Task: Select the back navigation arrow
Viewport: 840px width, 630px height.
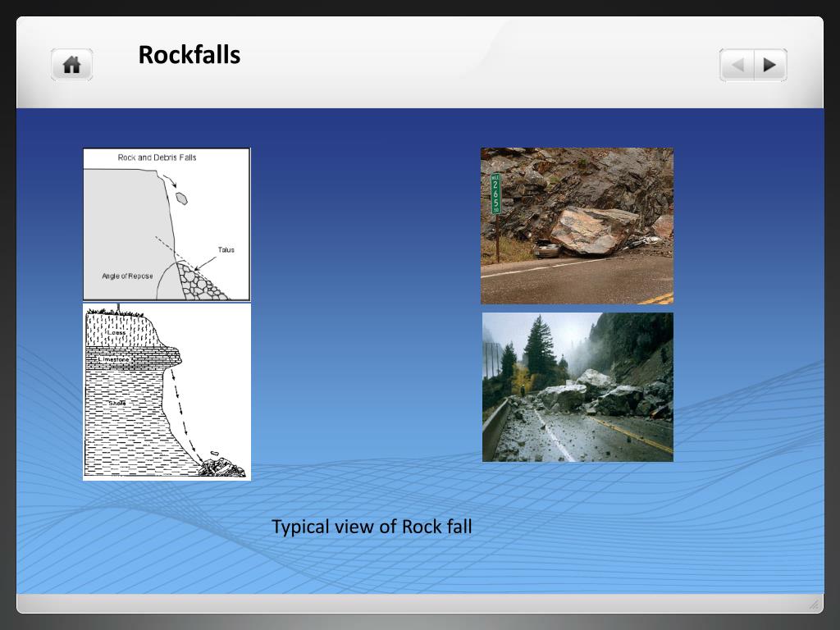Action: click(x=737, y=63)
